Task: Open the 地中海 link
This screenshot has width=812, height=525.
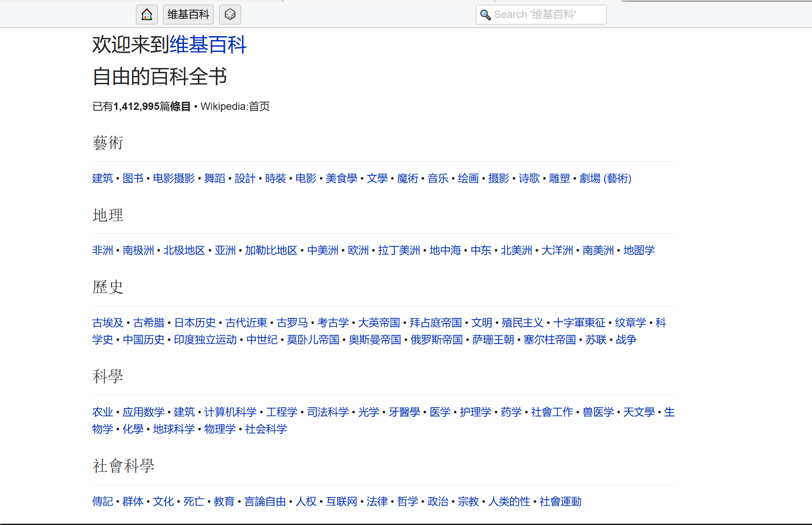Action: 445,250
